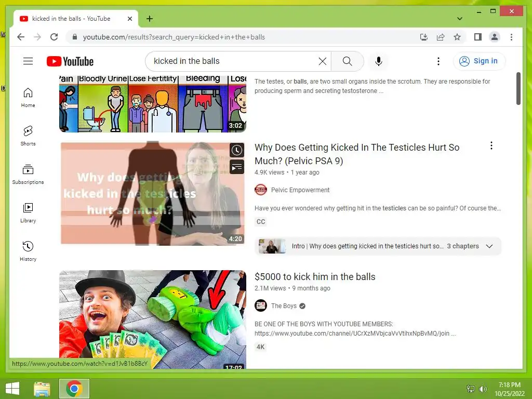Install YouTube app via address bar icon
The image size is (532, 399).
tap(424, 37)
